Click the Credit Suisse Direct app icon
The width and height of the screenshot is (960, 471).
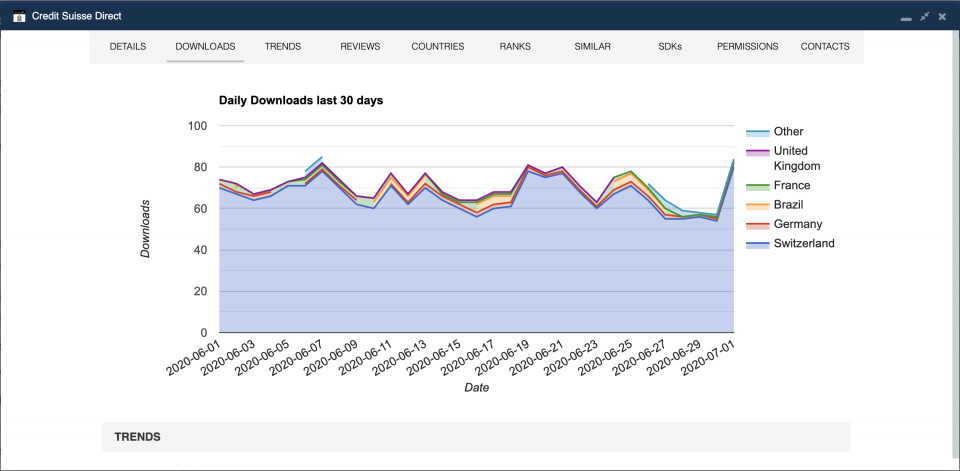[x=19, y=16]
